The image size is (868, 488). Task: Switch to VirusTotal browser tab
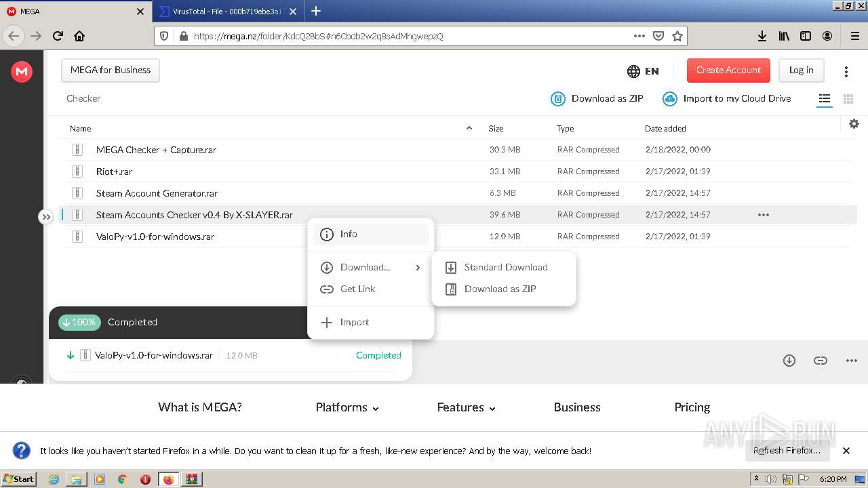click(x=227, y=12)
